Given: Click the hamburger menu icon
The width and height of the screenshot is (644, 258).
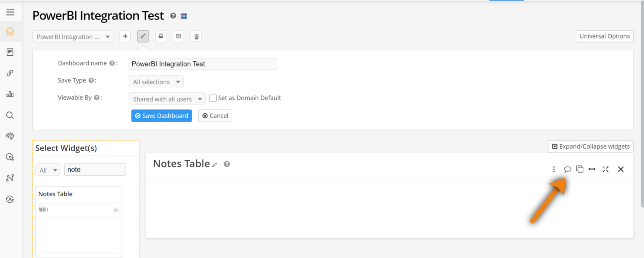Looking at the screenshot, I should pos(10,12).
